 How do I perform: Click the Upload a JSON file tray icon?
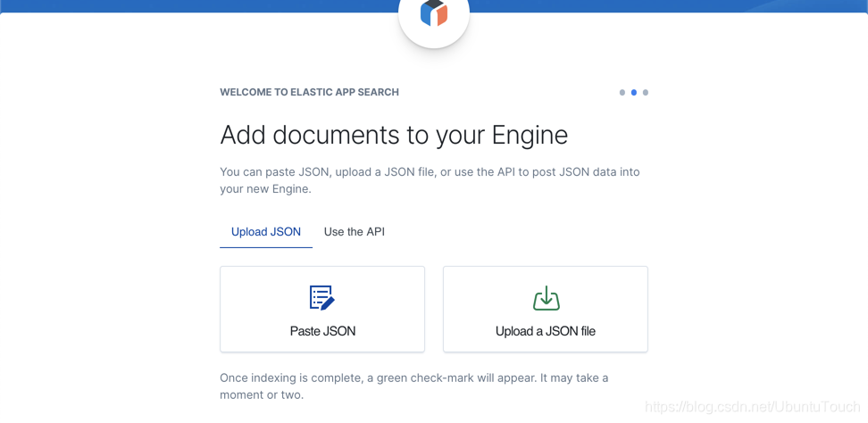546,298
